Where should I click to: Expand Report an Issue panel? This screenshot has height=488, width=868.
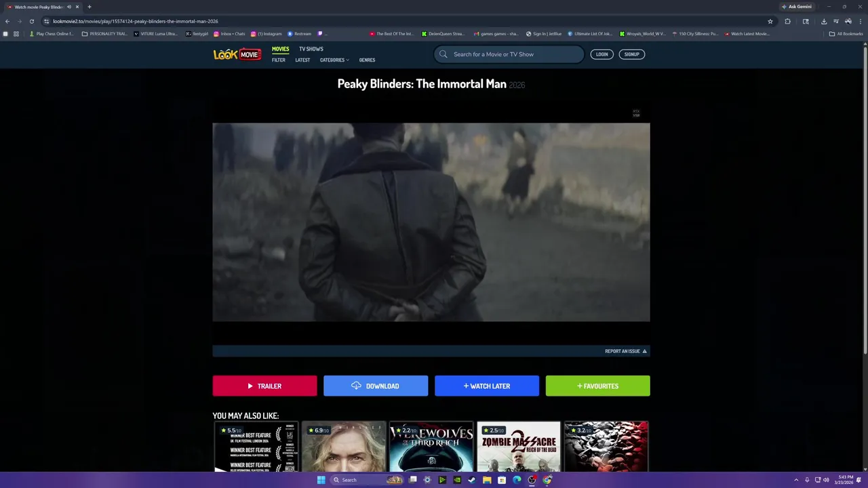click(x=626, y=351)
